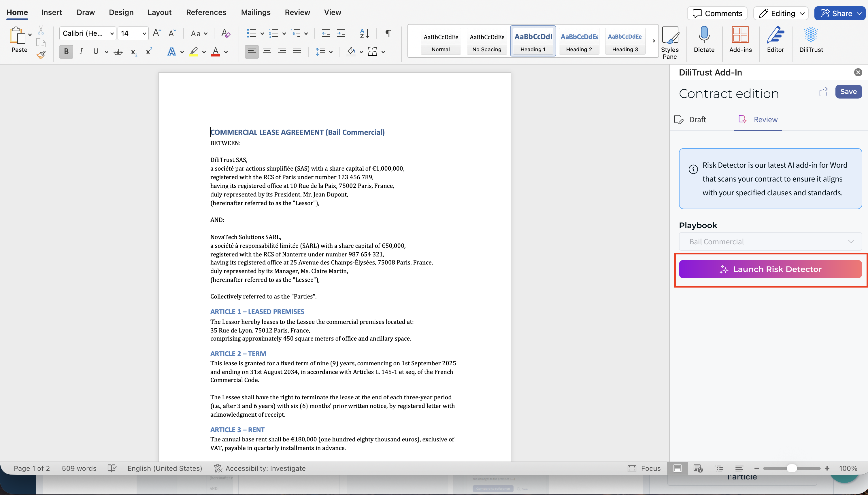Click the Format Painter brush icon
This screenshot has width=868, height=495.
(41, 55)
